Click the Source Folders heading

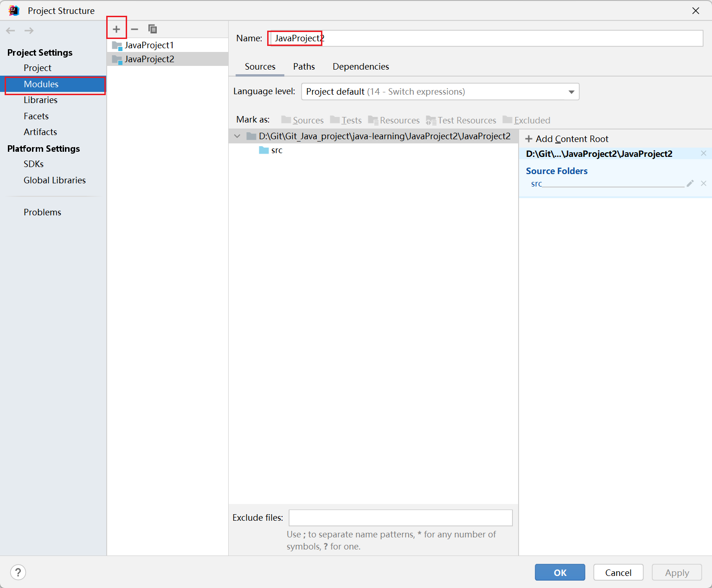click(557, 171)
